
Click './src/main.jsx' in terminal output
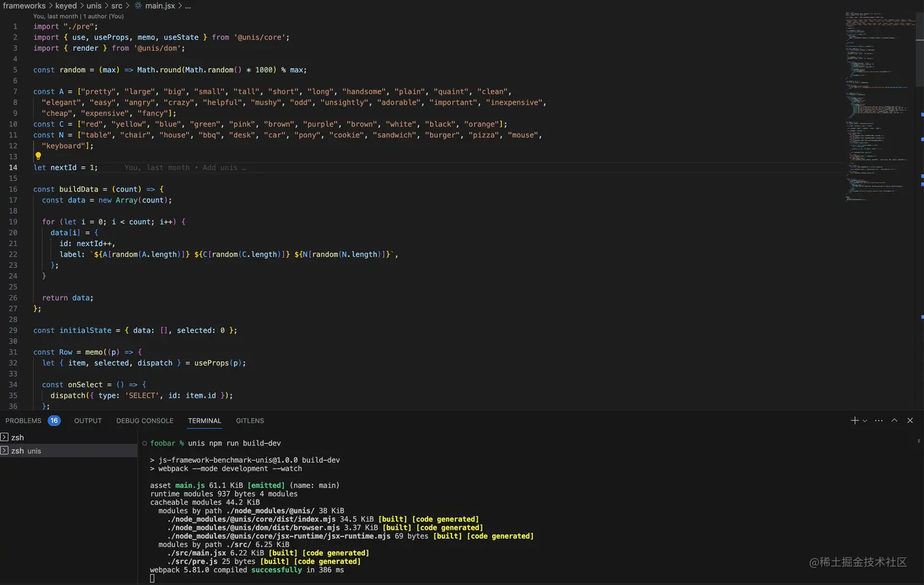point(197,553)
